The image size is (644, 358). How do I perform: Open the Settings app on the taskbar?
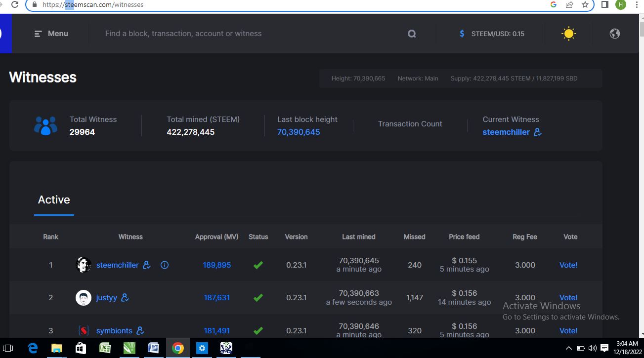[x=202, y=348]
